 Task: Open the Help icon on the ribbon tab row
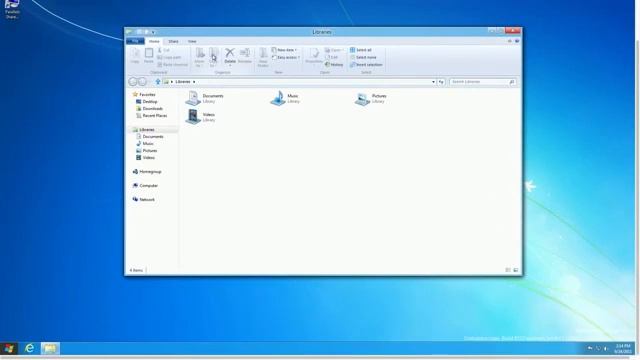click(517, 41)
